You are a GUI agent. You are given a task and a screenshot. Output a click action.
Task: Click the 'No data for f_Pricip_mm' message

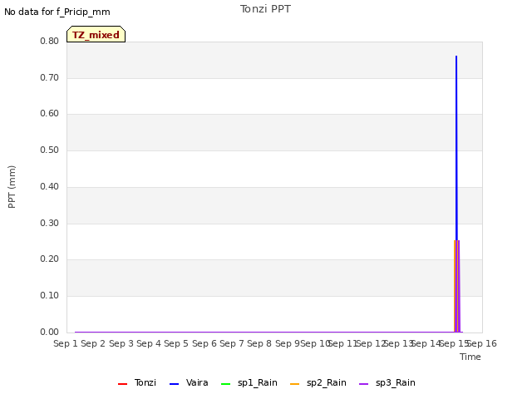click(x=57, y=12)
